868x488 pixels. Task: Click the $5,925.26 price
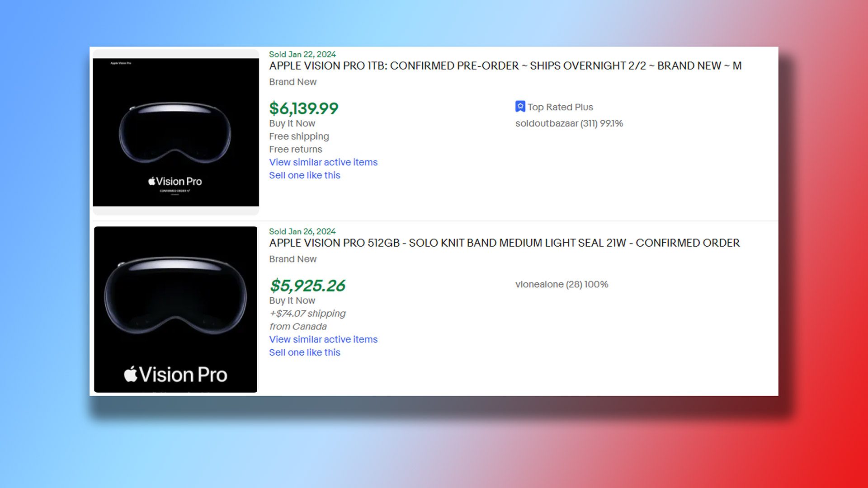[x=307, y=285]
